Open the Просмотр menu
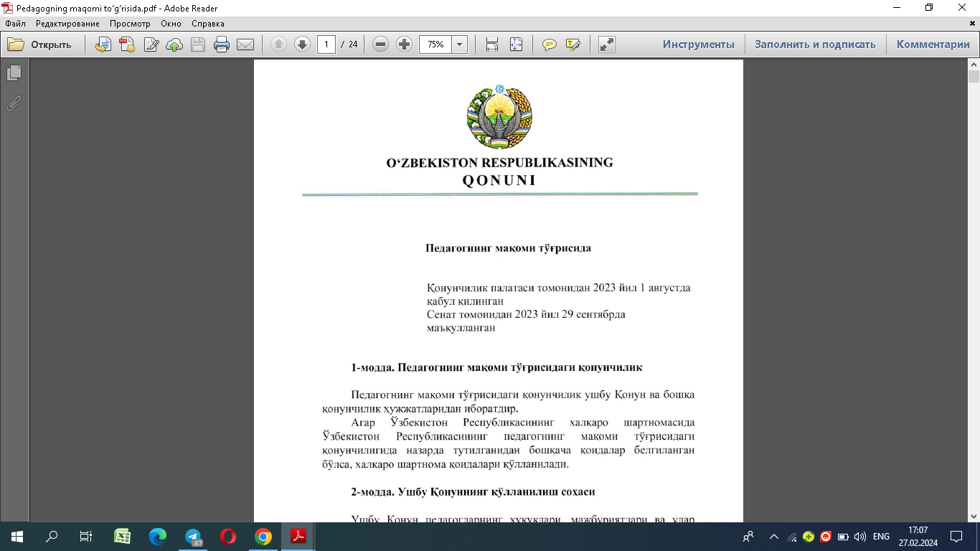This screenshot has height=551, width=980. click(x=130, y=24)
